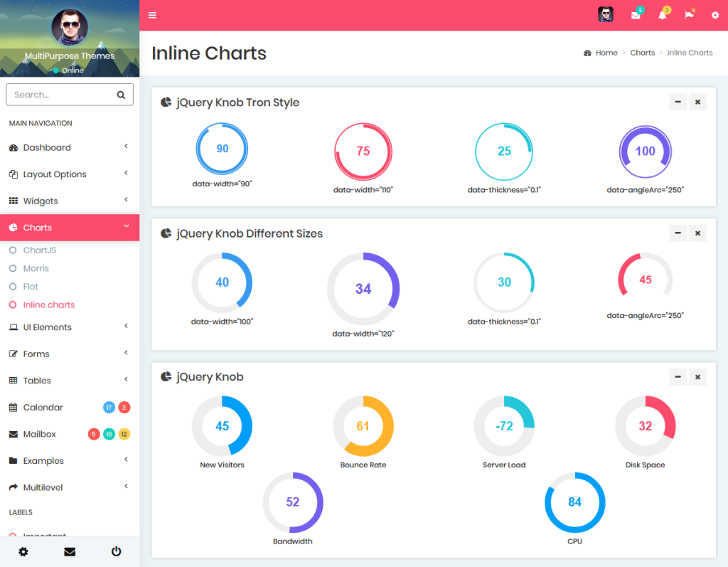
Task: Click the Tron knob showing 90
Action: 222,149
